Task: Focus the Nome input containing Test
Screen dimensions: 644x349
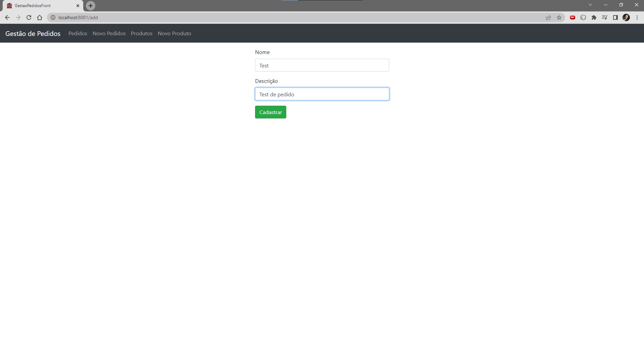Action: tap(321, 65)
